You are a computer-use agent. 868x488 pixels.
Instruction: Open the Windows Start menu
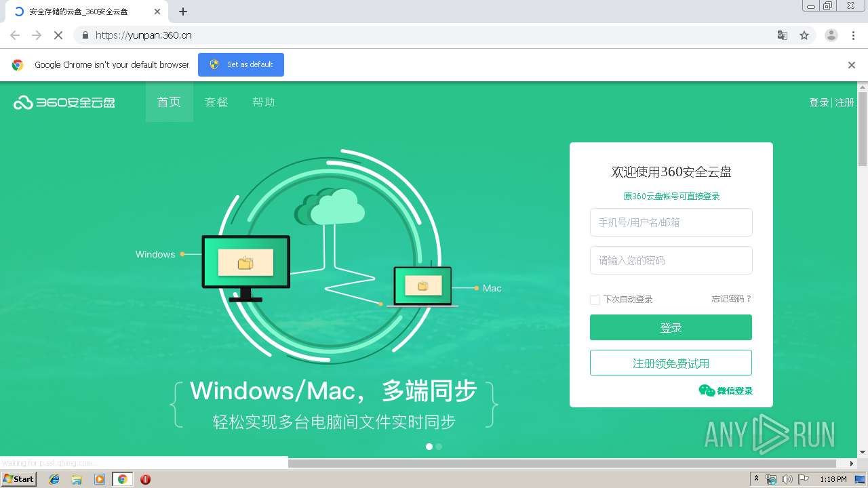[x=18, y=479]
